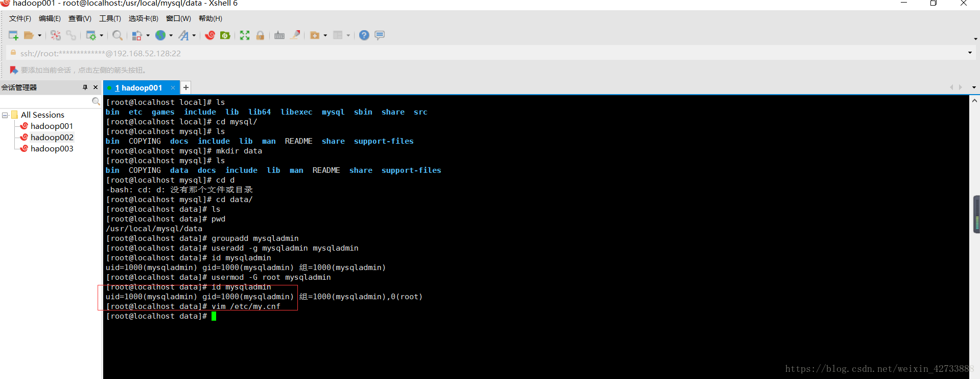The width and height of the screenshot is (980, 379).
Task: Close the hadoop001 tab
Action: (x=173, y=88)
